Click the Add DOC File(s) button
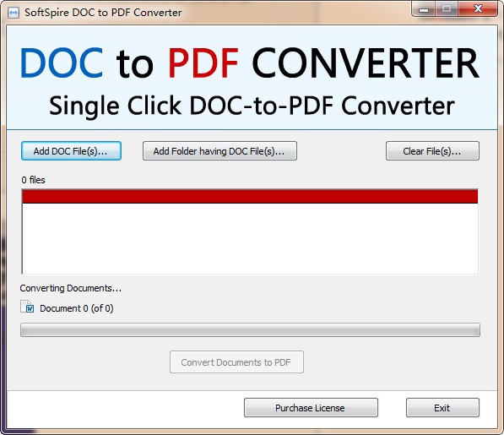 click(71, 151)
